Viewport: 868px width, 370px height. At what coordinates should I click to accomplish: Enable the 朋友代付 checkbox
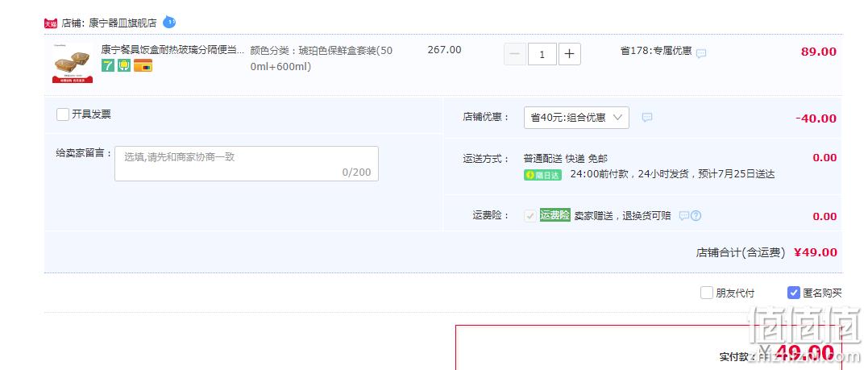click(x=706, y=293)
